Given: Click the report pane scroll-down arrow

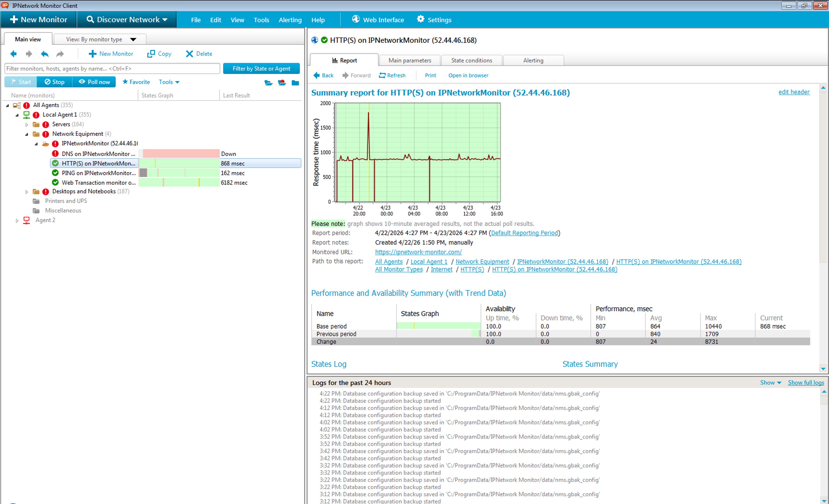Looking at the screenshot, I should 823,369.
